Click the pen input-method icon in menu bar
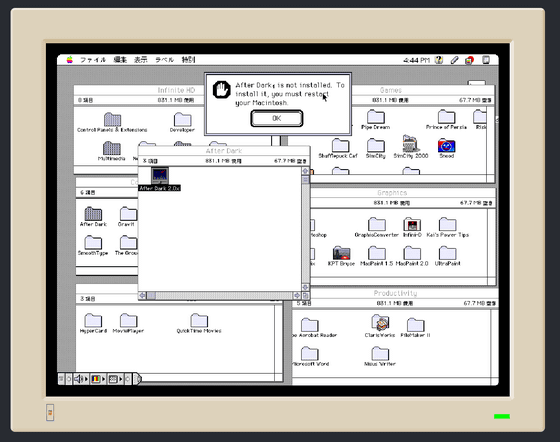560x442 pixels. point(454,60)
